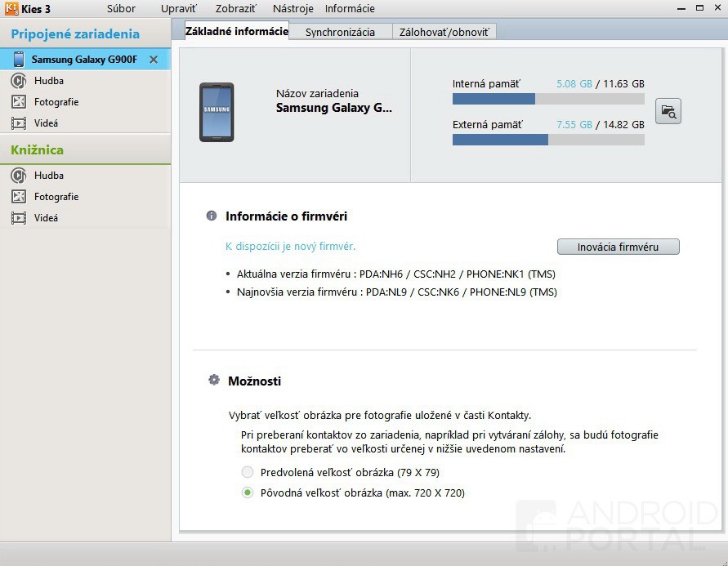
Task: Select the Samsung Galaxy G900F phone icon
Action: [19, 60]
